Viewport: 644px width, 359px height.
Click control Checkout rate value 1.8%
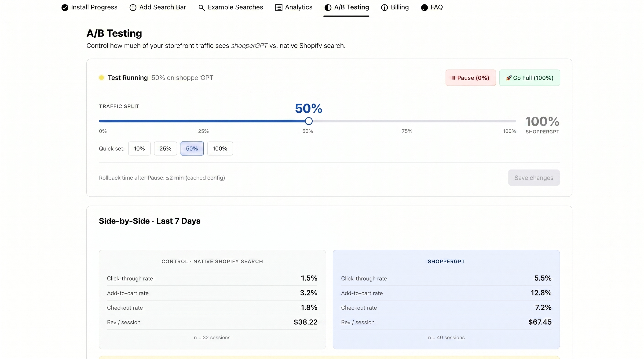click(309, 307)
